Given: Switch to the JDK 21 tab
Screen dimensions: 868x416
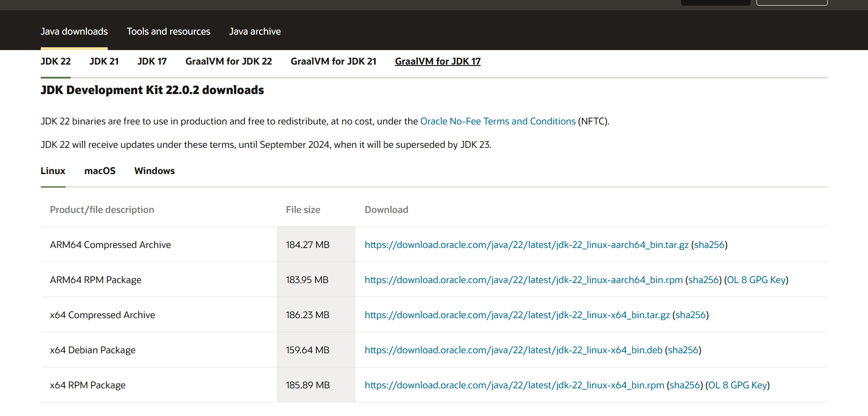Looking at the screenshot, I should tap(104, 61).
